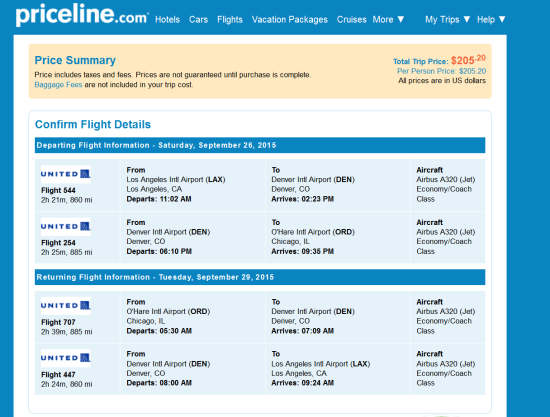Click the Departing Flight Information header bar

(260, 145)
